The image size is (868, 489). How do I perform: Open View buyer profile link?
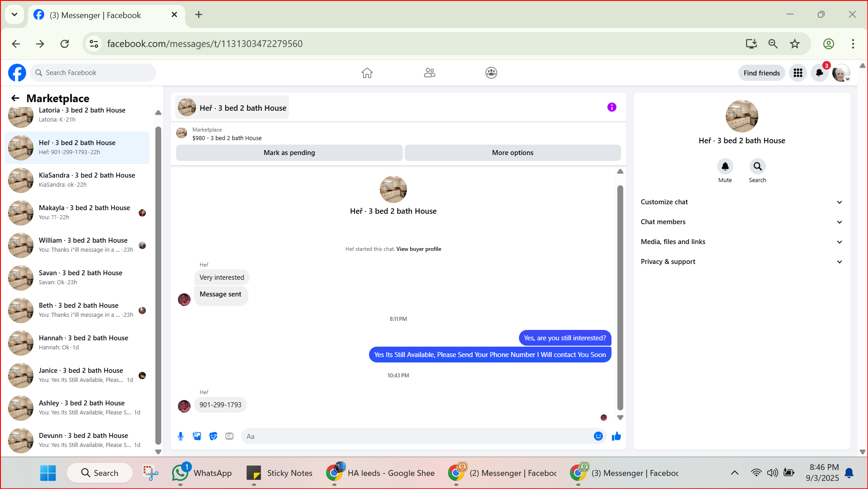tap(419, 249)
